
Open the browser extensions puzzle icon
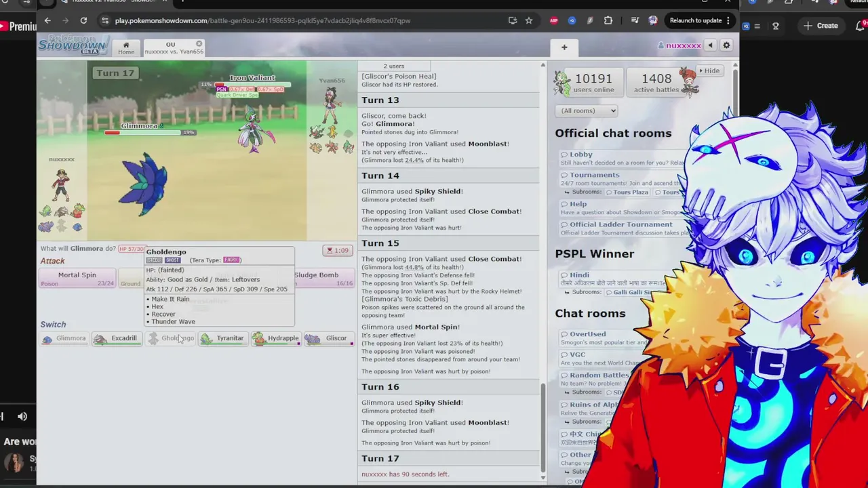tap(608, 20)
